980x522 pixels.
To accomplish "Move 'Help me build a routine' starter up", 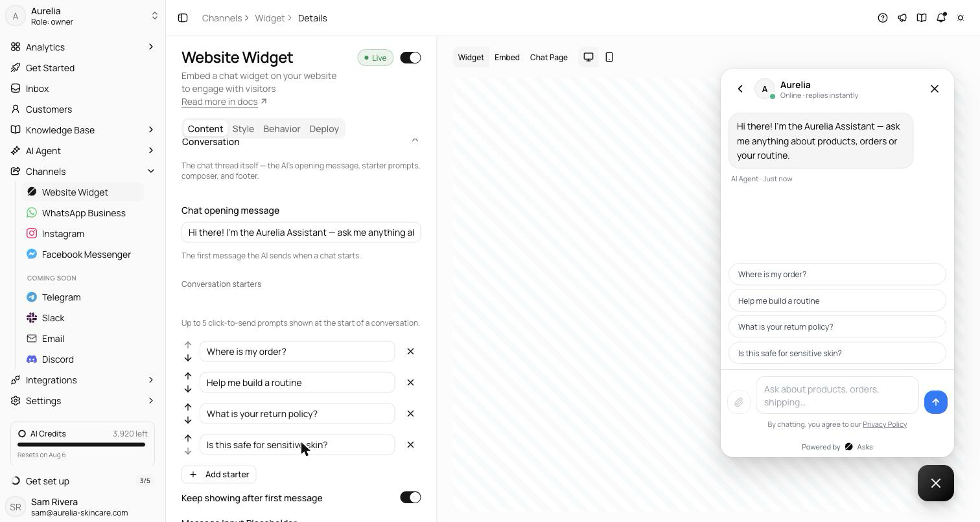I will (188, 376).
